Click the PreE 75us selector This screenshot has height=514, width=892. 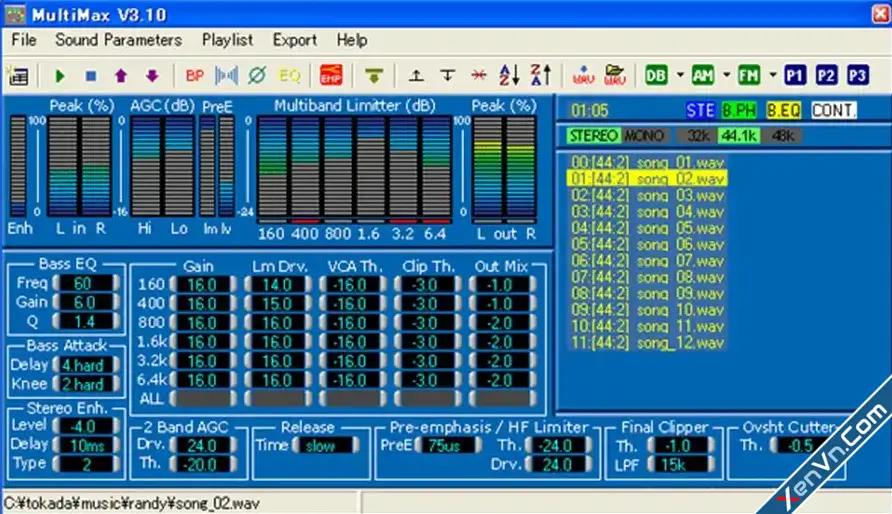pos(449,446)
